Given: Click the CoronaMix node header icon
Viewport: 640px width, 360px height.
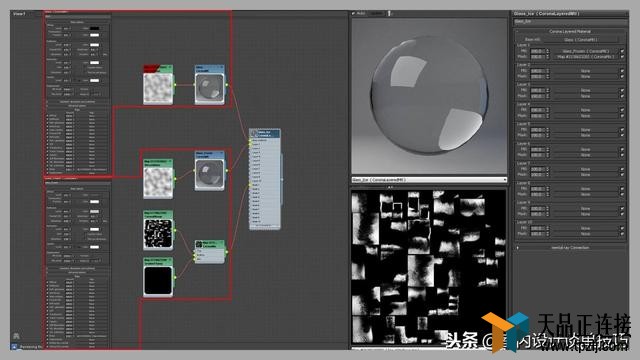Looking at the screenshot, I should 199,244.
